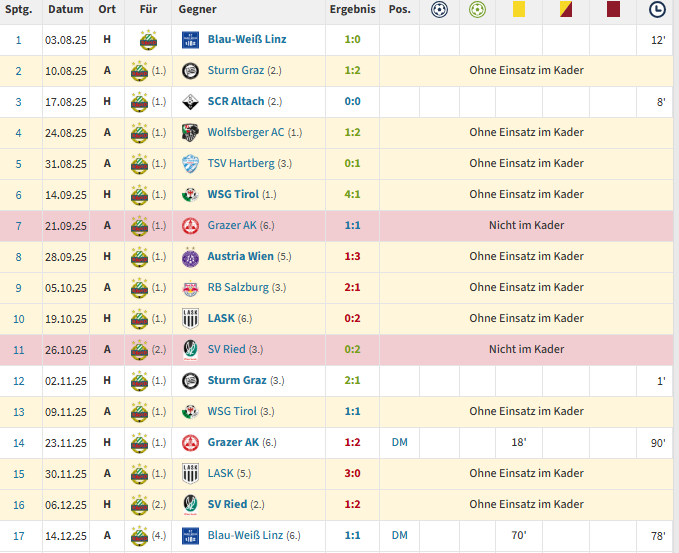Open the Austria Wien opponent link

click(x=241, y=257)
